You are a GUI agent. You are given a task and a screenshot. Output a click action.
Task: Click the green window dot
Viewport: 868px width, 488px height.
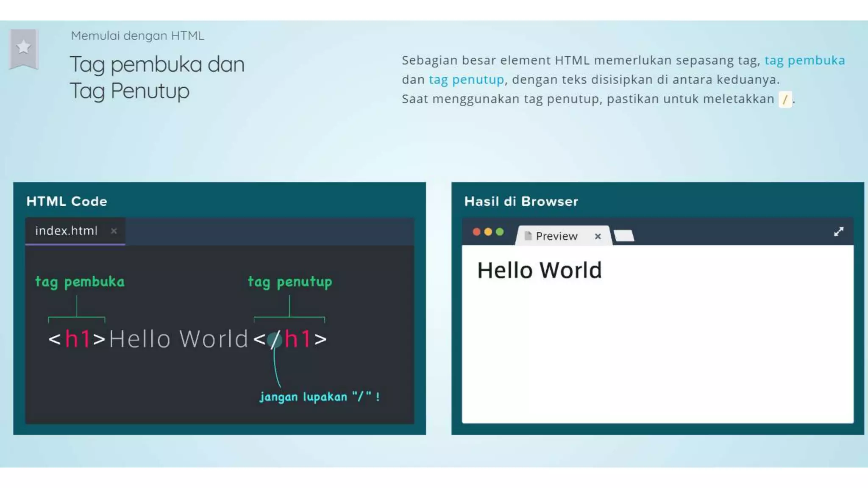tap(500, 232)
